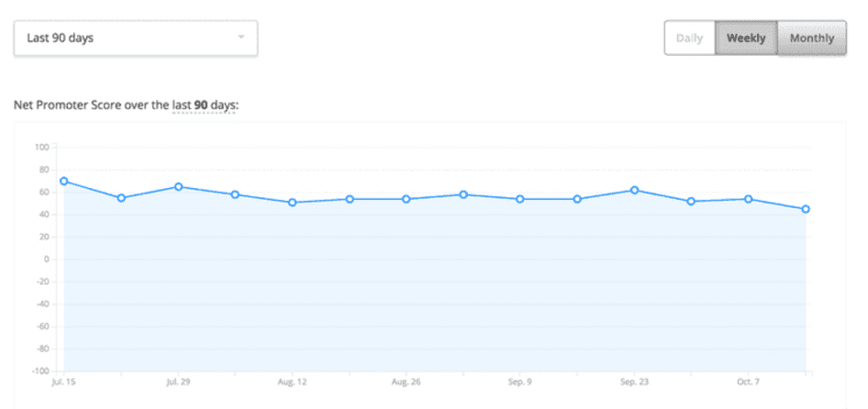Click the data point just after Sep. 23
Image resolution: width=868 pixels, height=409 pixels.
691,202
